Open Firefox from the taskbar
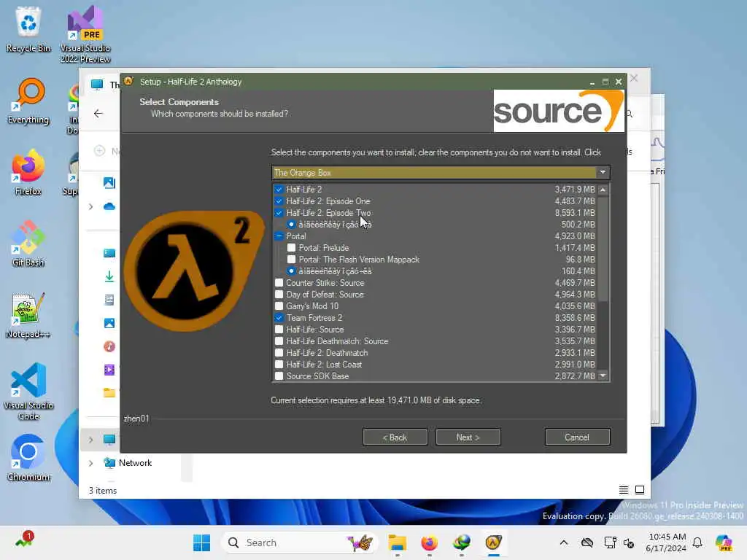747x560 pixels. pos(429,542)
